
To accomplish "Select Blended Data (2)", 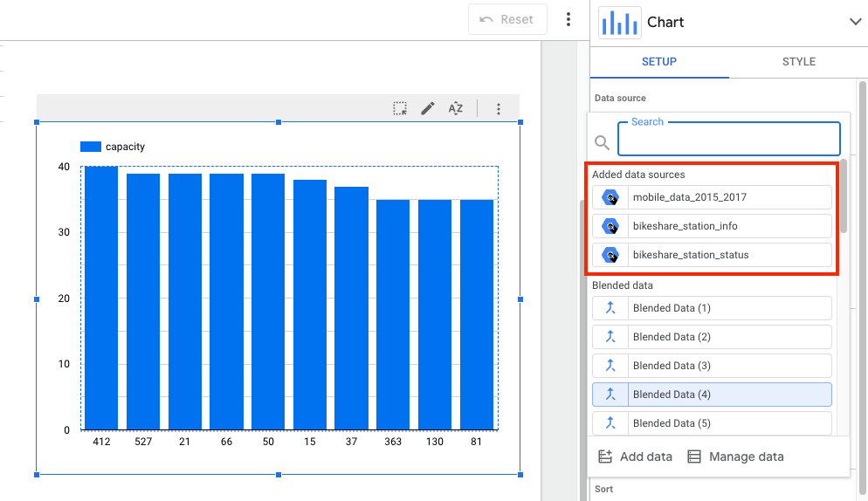I will [712, 337].
